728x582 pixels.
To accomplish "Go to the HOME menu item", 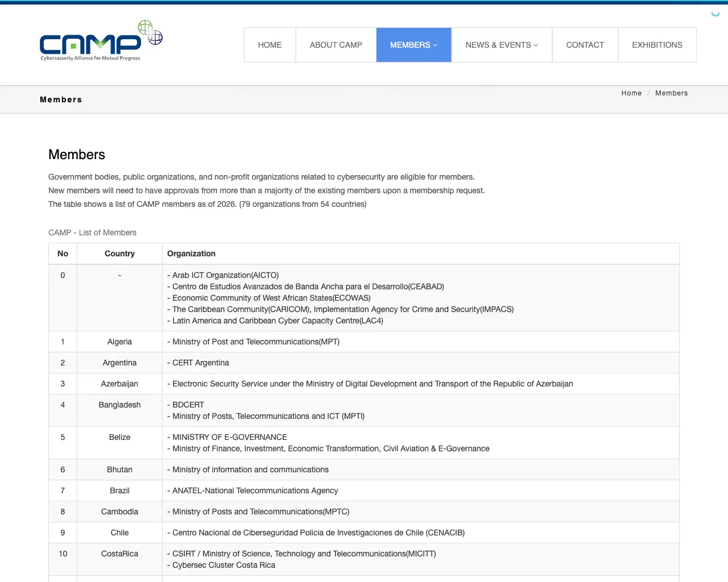I will coord(270,45).
